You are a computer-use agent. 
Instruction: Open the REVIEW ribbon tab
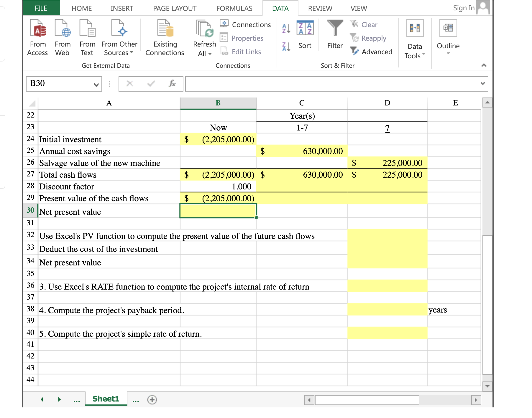320,8
